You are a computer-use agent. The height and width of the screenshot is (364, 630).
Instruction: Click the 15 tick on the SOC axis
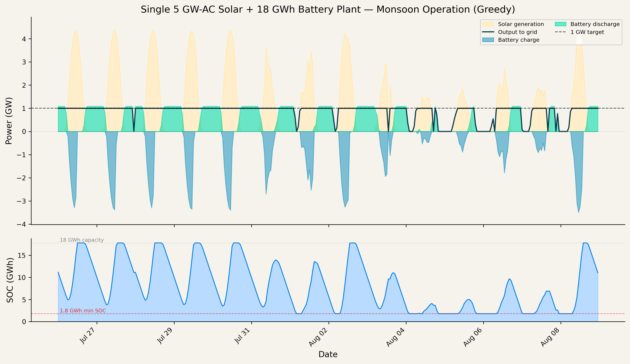point(22,255)
